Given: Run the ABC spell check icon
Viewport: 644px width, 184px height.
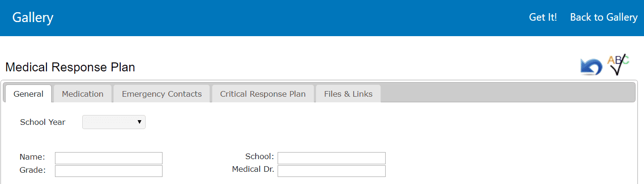Looking at the screenshot, I should tap(618, 65).
